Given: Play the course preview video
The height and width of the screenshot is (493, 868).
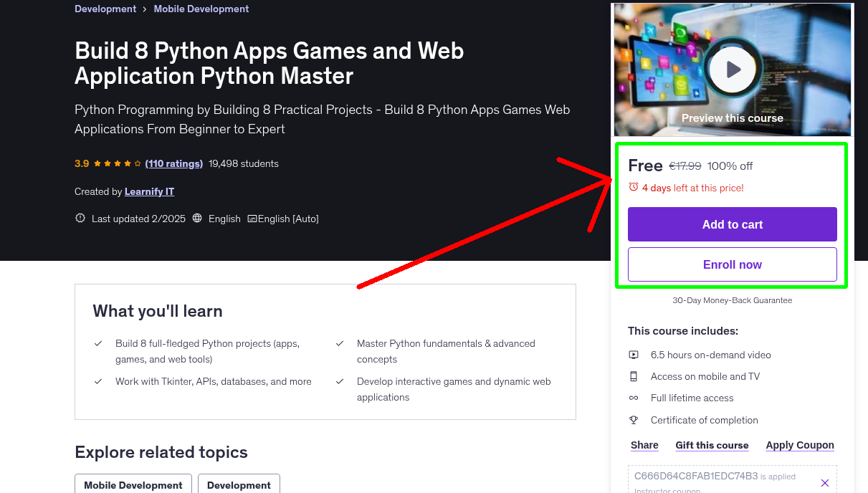Looking at the screenshot, I should tap(732, 70).
